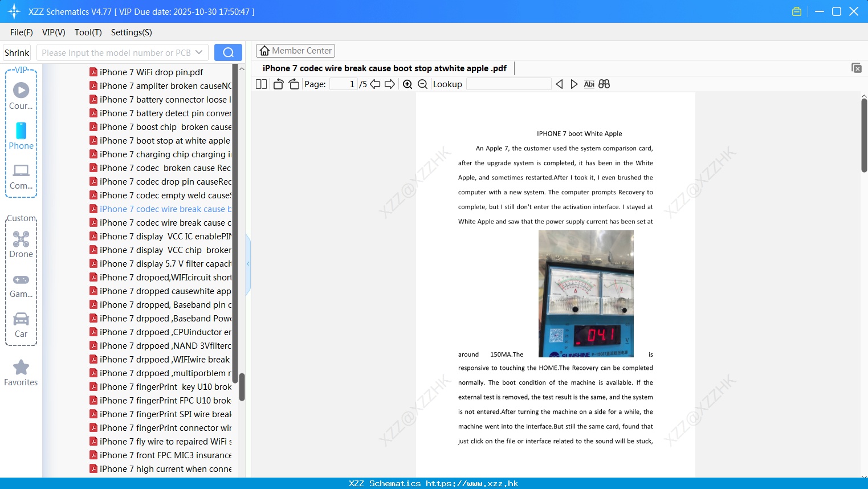Open iPhone 7 charging chip file
Viewport: 868px width, 489px height.
coord(160,154)
